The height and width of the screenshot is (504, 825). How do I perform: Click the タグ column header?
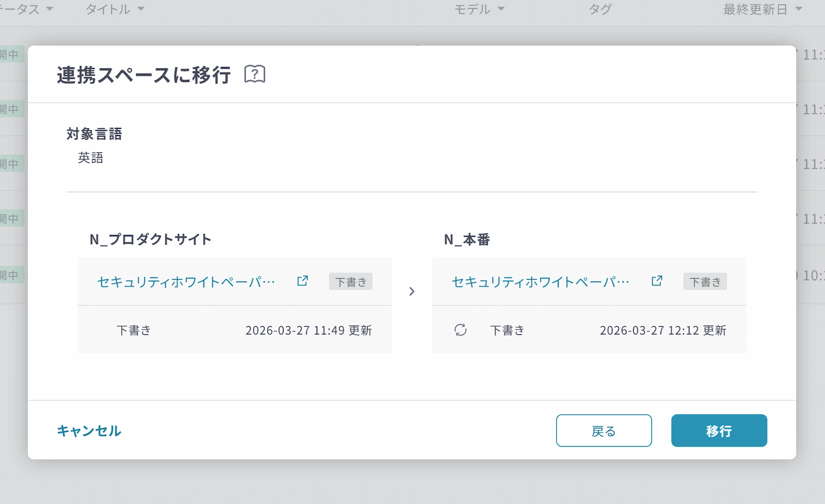point(600,9)
